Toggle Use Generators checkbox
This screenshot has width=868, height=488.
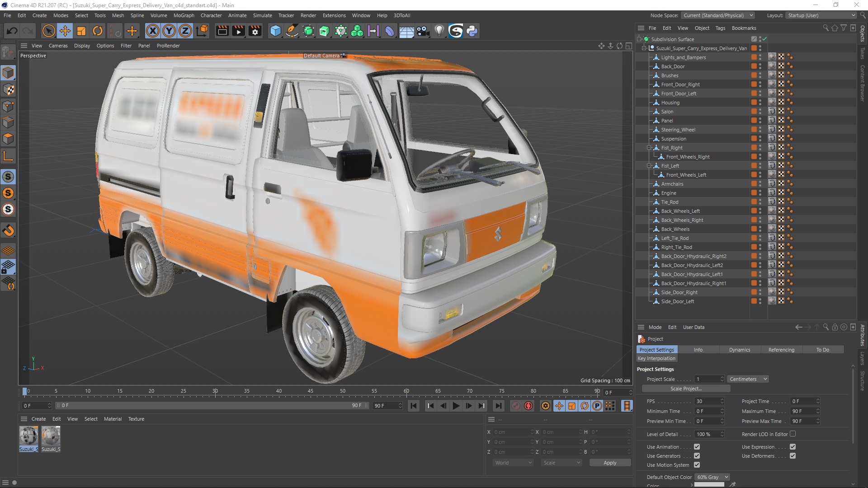click(x=697, y=456)
